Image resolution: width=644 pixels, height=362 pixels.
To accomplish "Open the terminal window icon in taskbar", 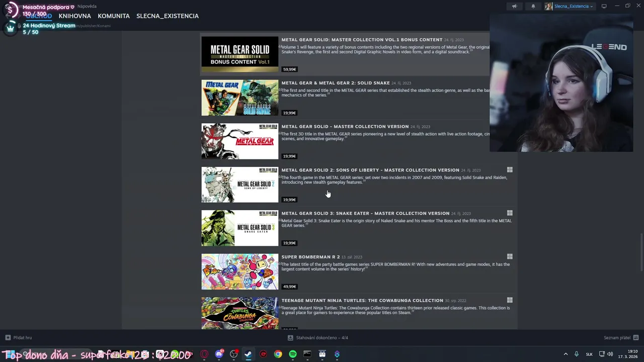I will [307, 354].
